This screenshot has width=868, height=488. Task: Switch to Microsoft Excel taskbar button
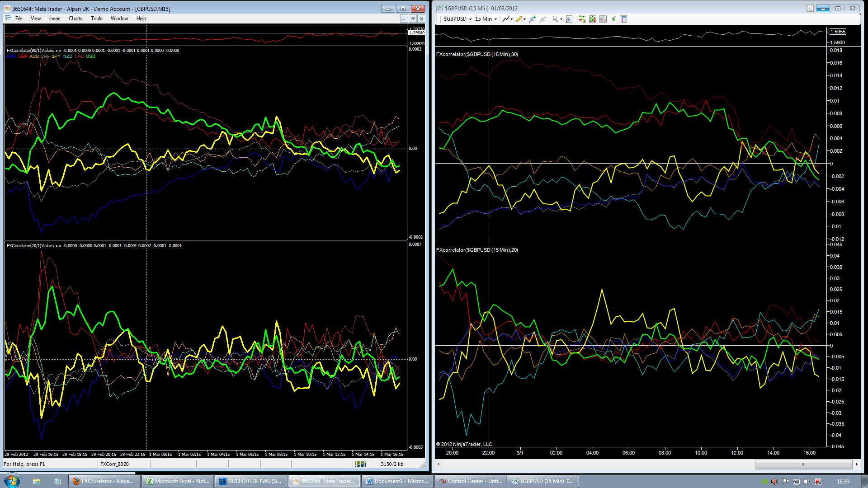click(178, 481)
